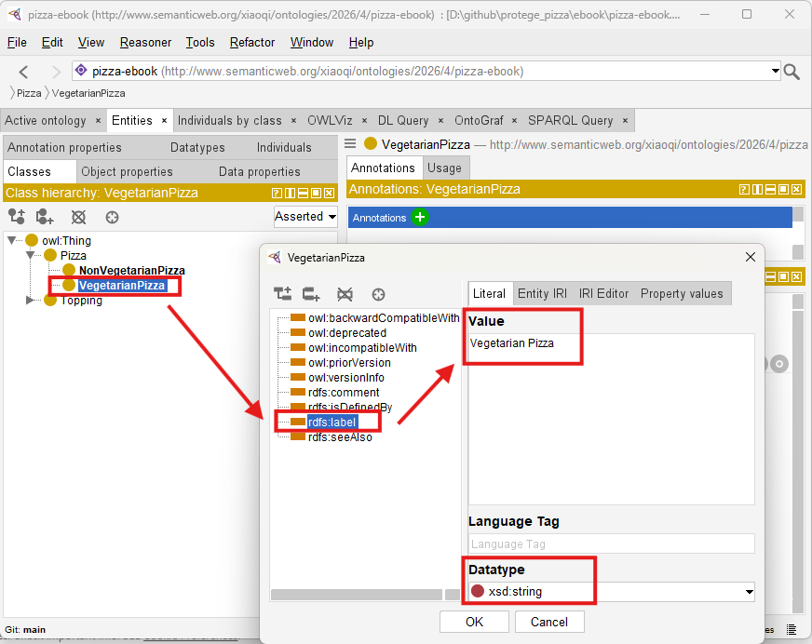The height and width of the screenshot is (644, 812).
Task: Click the Annotations view vertical scrollbar
Action: (799, 232)
